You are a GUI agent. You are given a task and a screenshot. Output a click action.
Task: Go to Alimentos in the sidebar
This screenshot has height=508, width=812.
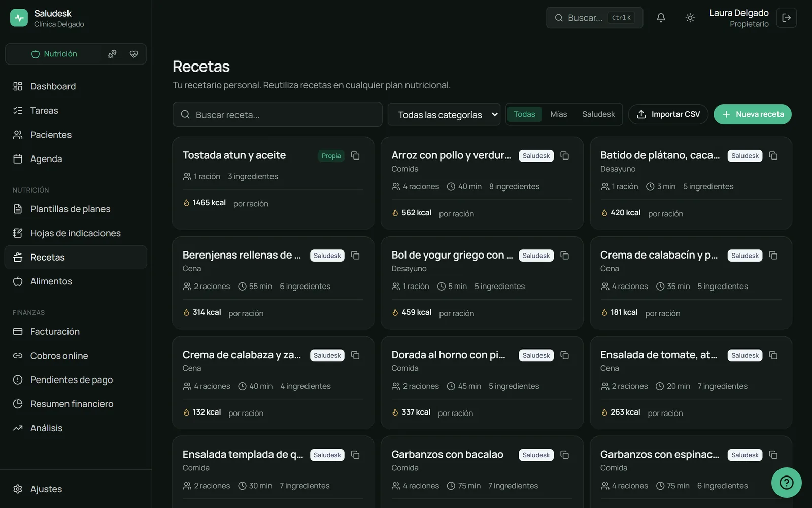point(76,281)
